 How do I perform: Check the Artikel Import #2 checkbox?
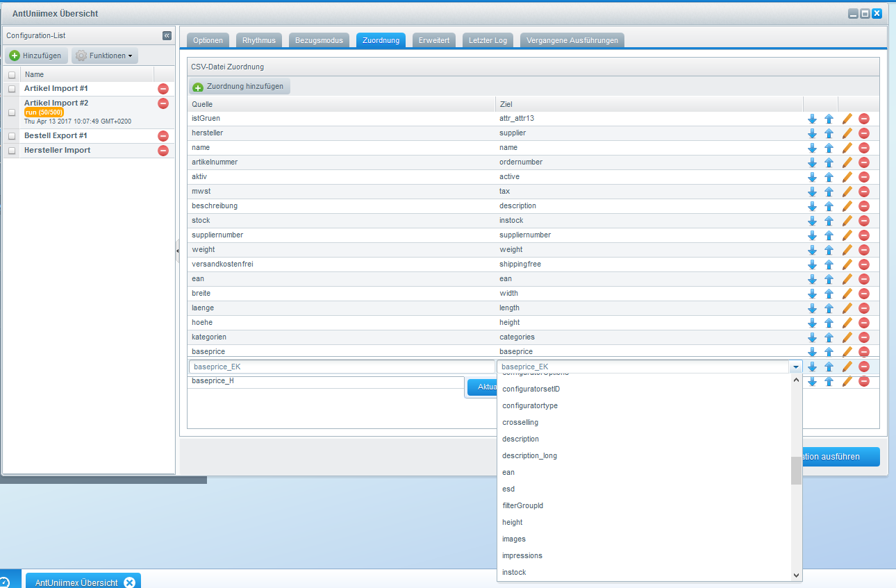point(12,112)
